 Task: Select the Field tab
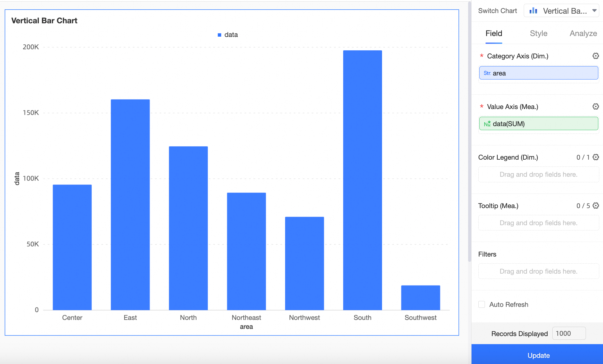[494, 34]
